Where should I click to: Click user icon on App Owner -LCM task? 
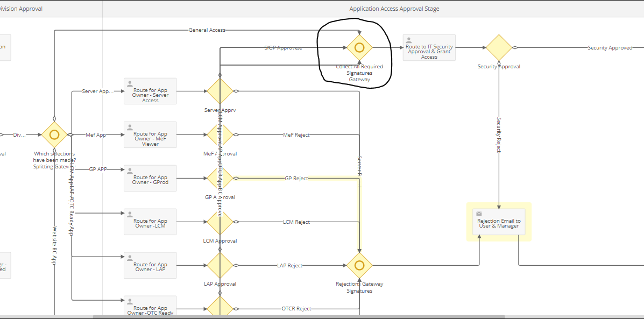[130, 214]
